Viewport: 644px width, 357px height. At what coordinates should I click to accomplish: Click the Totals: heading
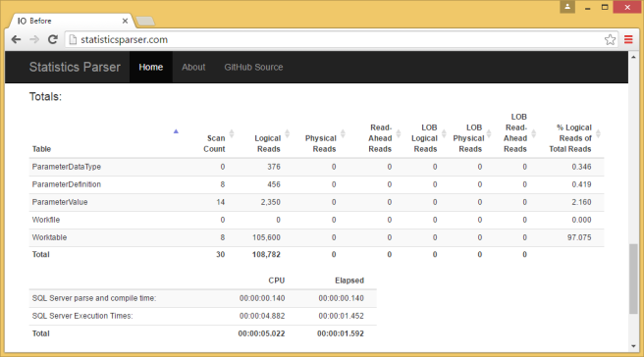pyautogui.click(x=45, y=97)
